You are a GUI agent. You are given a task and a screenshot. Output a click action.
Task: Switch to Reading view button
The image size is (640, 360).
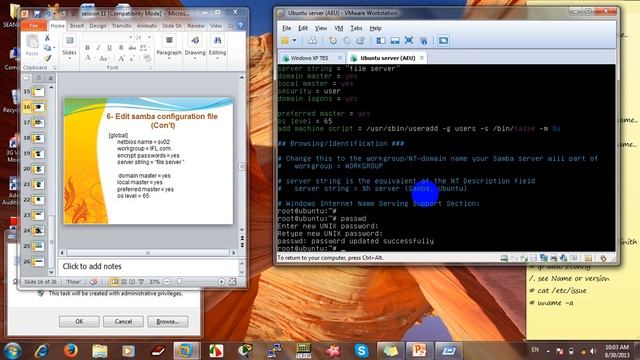coord(132,282)
